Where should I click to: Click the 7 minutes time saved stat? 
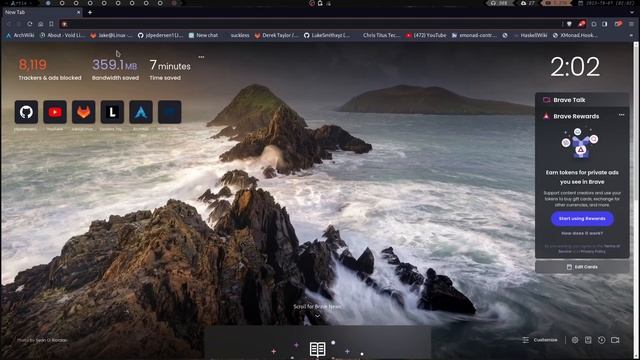pos(170,69)
